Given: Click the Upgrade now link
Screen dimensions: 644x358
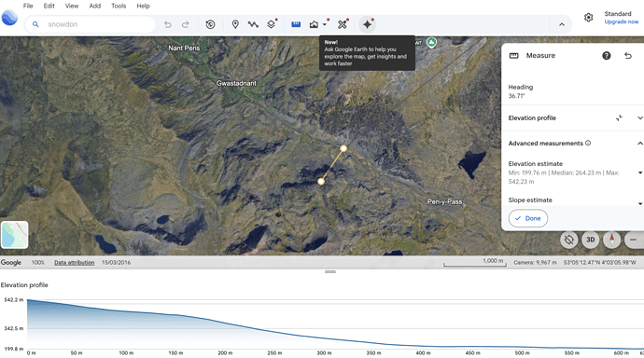Looking at the screenshot, I should coord(621,21).
